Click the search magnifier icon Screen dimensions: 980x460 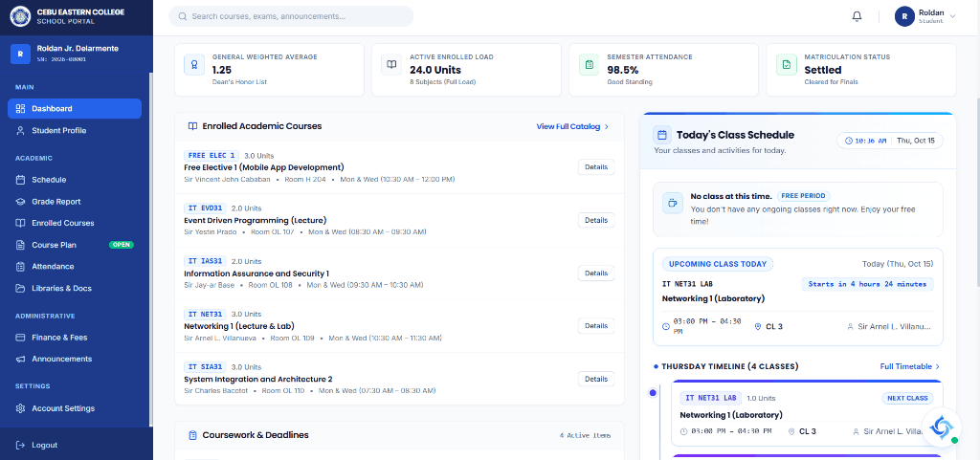183,17
